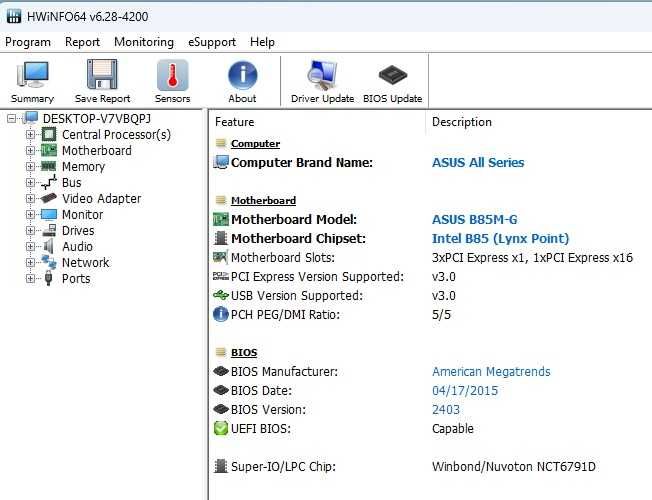
Task: Click the Ports connector tree icon
Action: 48,278
